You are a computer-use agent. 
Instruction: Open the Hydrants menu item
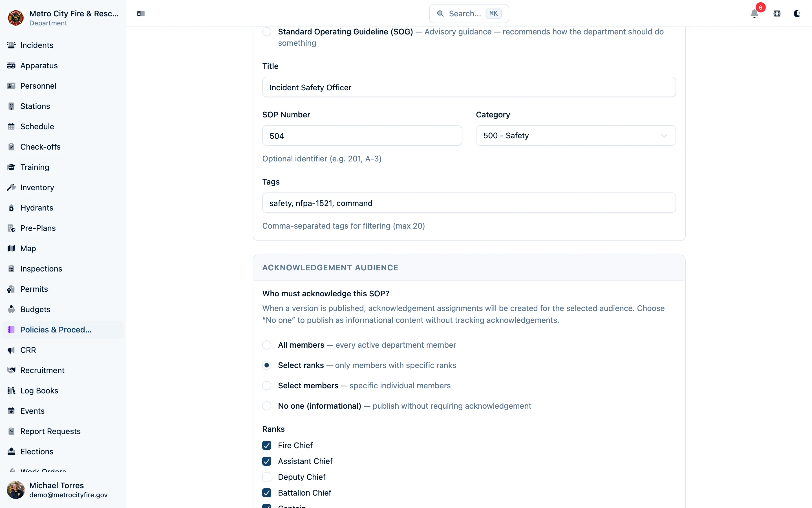[63, 208]
